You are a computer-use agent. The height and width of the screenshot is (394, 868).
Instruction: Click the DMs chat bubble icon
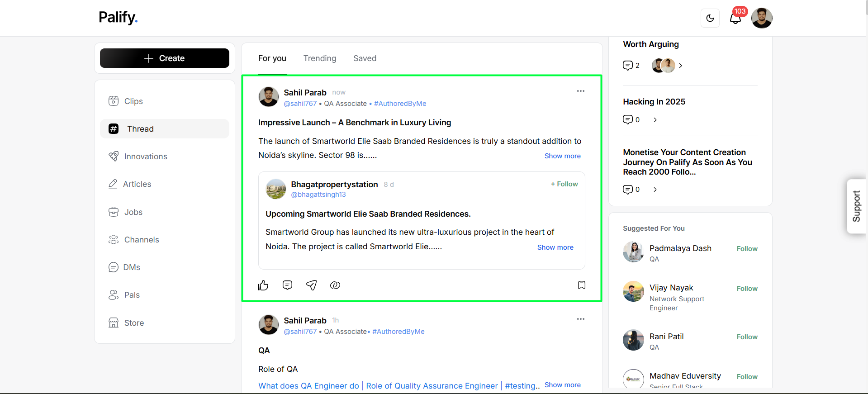pyautogui.click(x=113, y=267)
